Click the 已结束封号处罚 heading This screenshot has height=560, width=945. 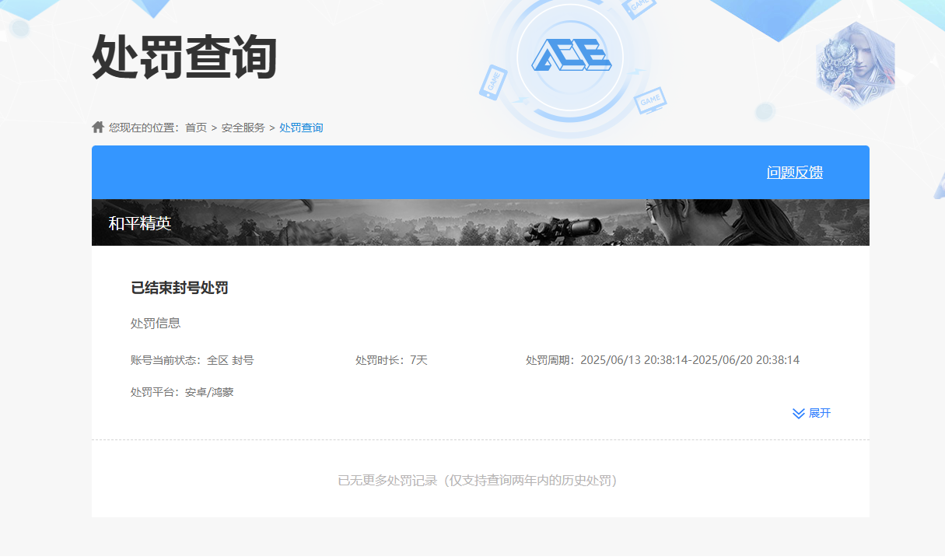click(180, 288)
